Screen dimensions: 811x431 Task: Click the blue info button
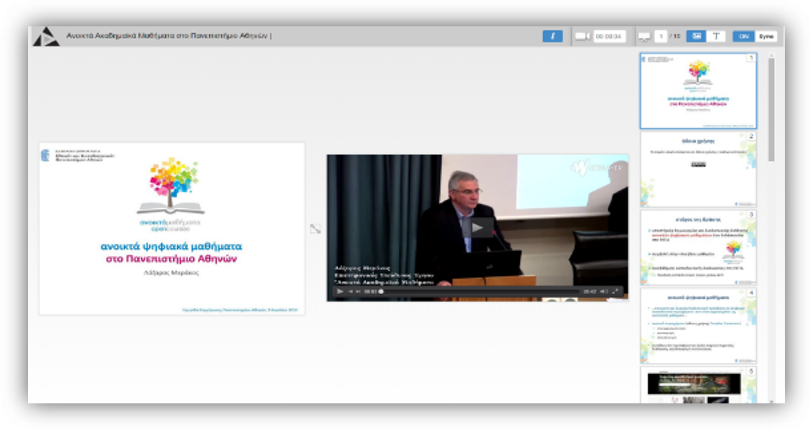tap(553, 36)
